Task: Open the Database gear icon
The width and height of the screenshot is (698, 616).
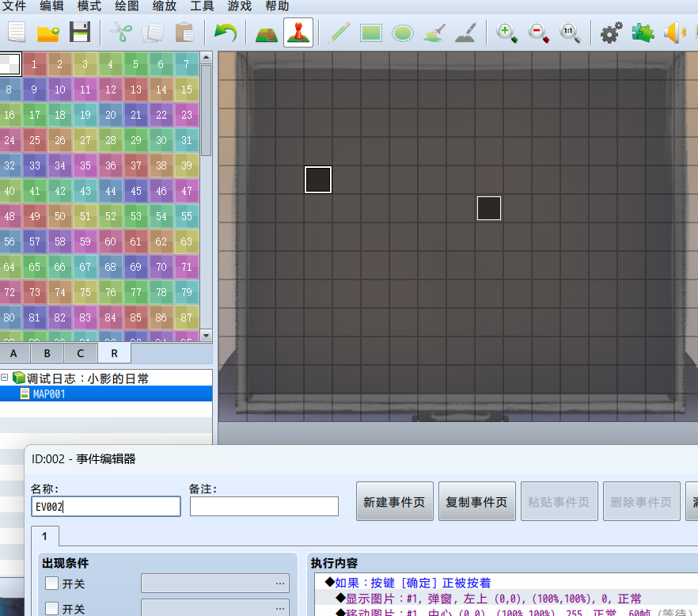Action: coord(611,32)
